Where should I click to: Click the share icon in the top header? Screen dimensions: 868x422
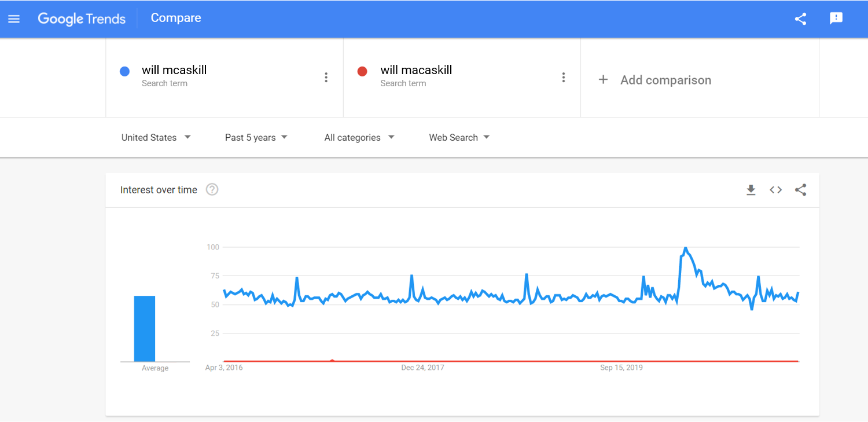[800, 19]
